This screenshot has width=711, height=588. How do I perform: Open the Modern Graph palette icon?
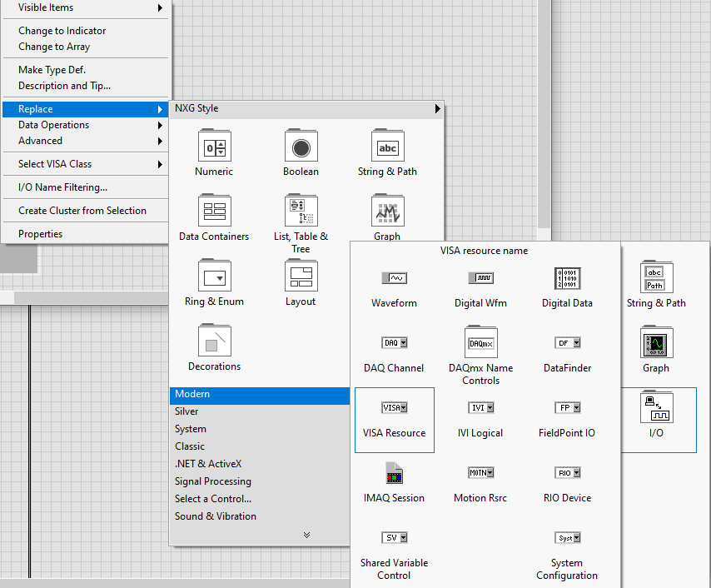[656, 341]
